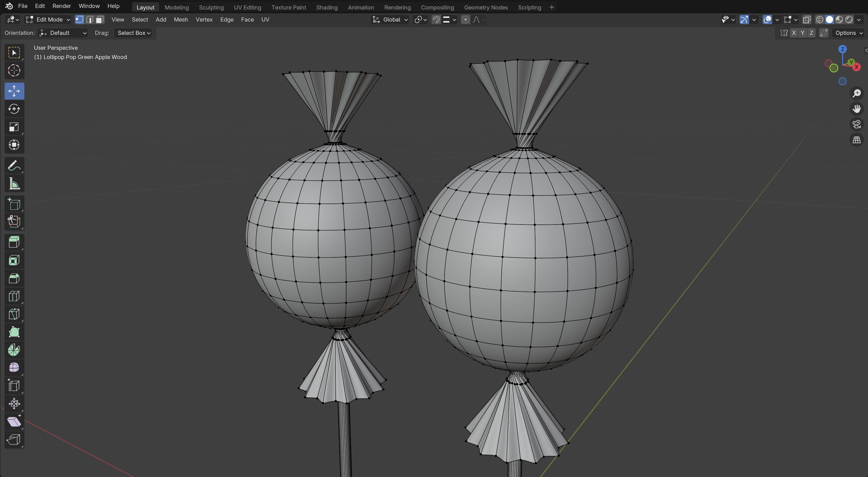
Task: Enable vertex select mode
Action: pyautogui.click(x=80, y=20)
